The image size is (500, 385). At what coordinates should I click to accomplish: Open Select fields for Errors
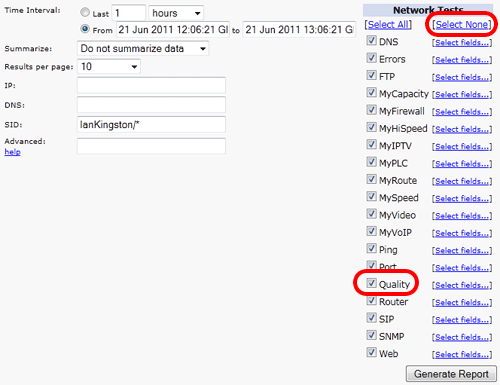click(462, 60)
